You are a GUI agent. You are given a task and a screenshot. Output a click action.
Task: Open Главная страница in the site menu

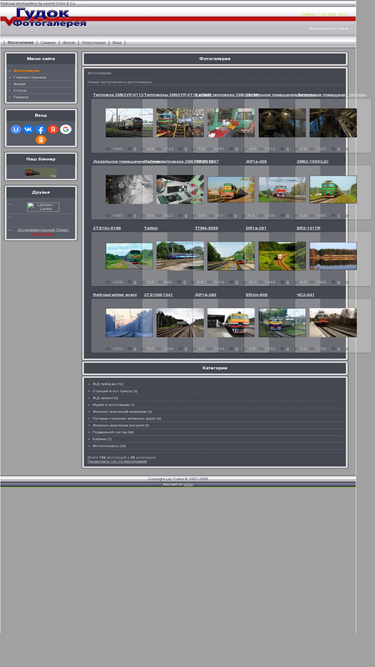coord(30,77)
